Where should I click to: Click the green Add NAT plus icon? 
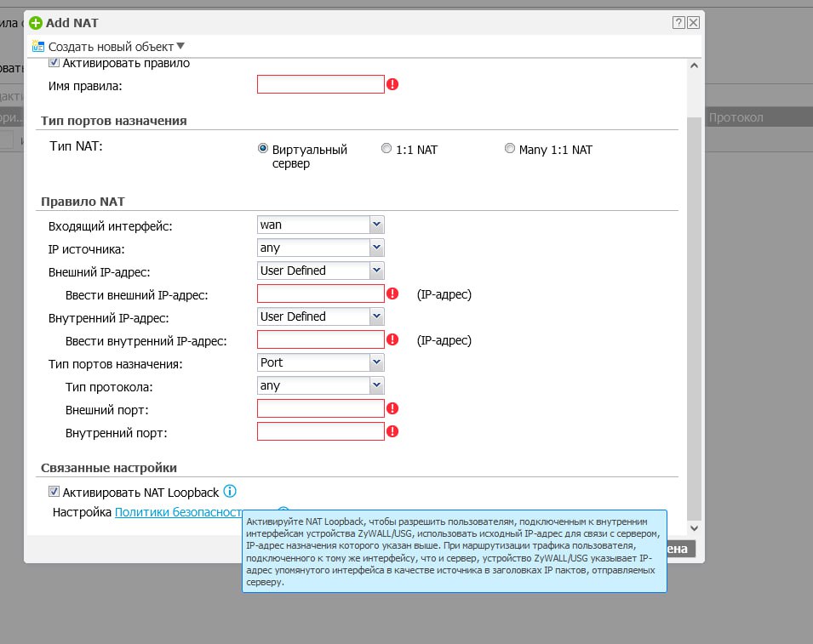point(35,23)
